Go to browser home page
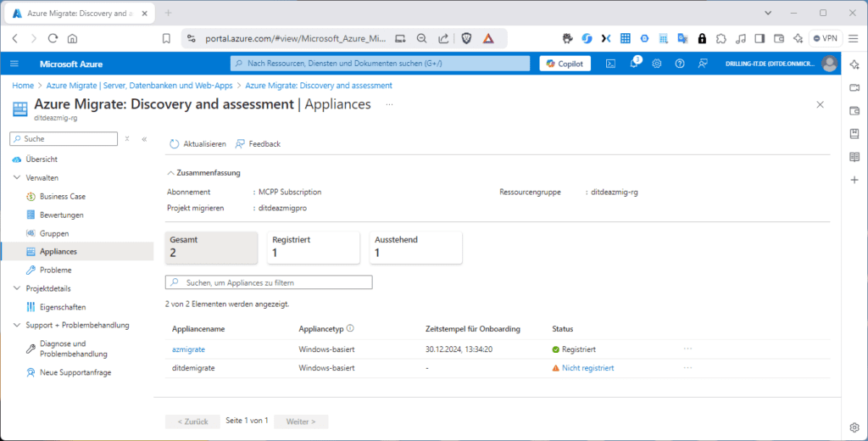 pos(72,39)
